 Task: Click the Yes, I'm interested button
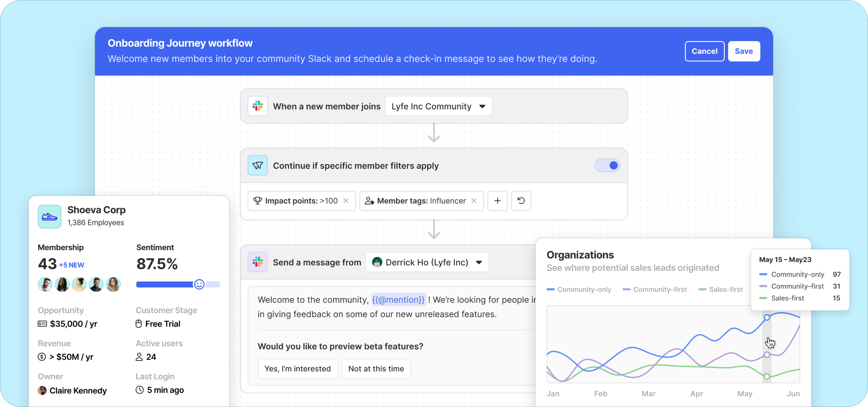[x=298, y=369]
